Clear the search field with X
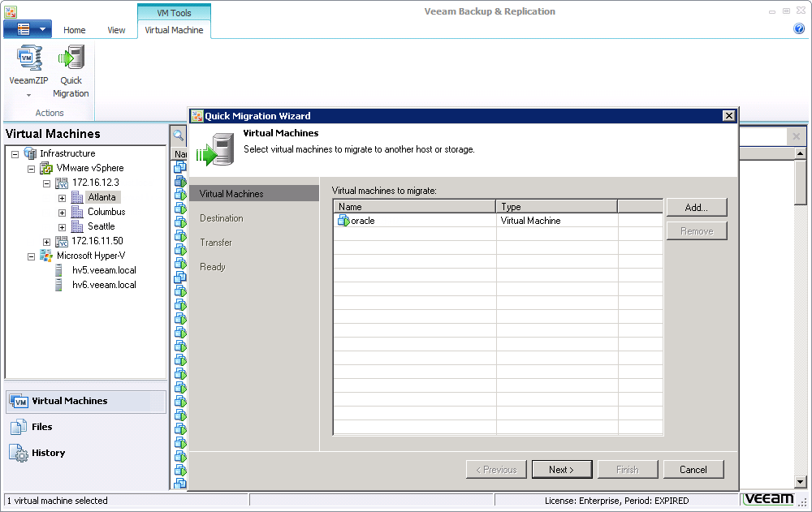Image resolution: width=812 pixels, height=512 pixels. pos(796,136)
